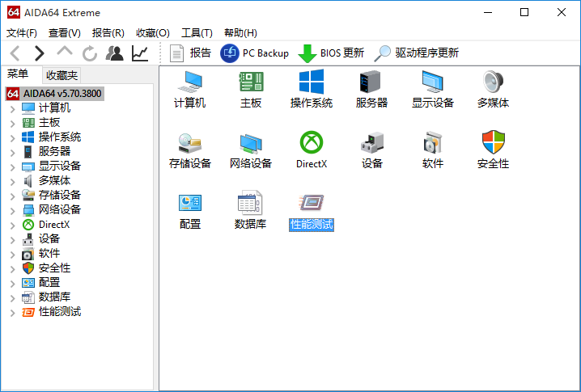Expand the 计算机 tree node
Screen dimensions: 581x392
pyautogui.click(x=12, y=108)
